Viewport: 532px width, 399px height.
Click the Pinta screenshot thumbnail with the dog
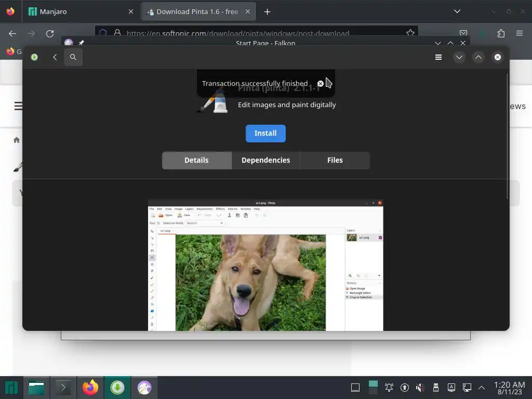(265, 265)
